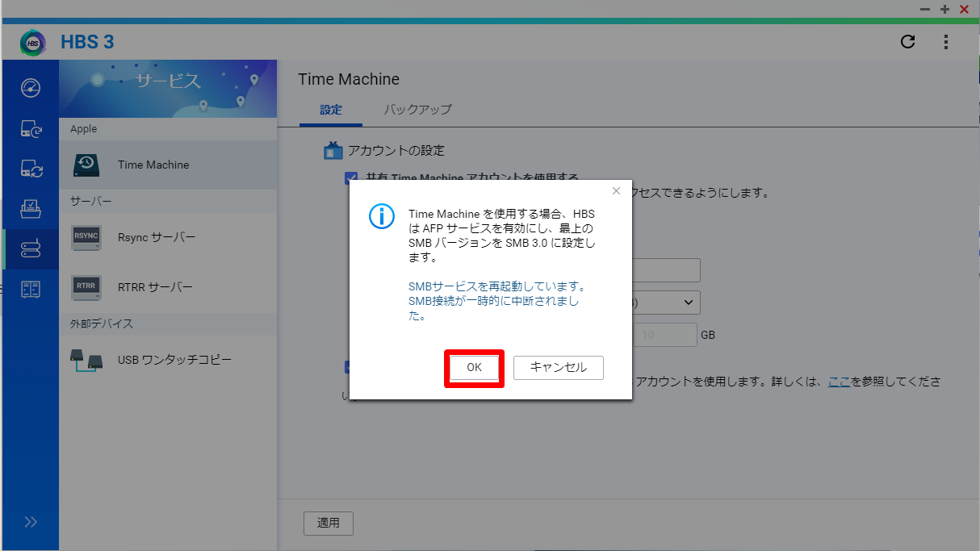Expand the sidebar with the double chevron
This screenshot has width=980, height=551.
click(x=31, y=522)
